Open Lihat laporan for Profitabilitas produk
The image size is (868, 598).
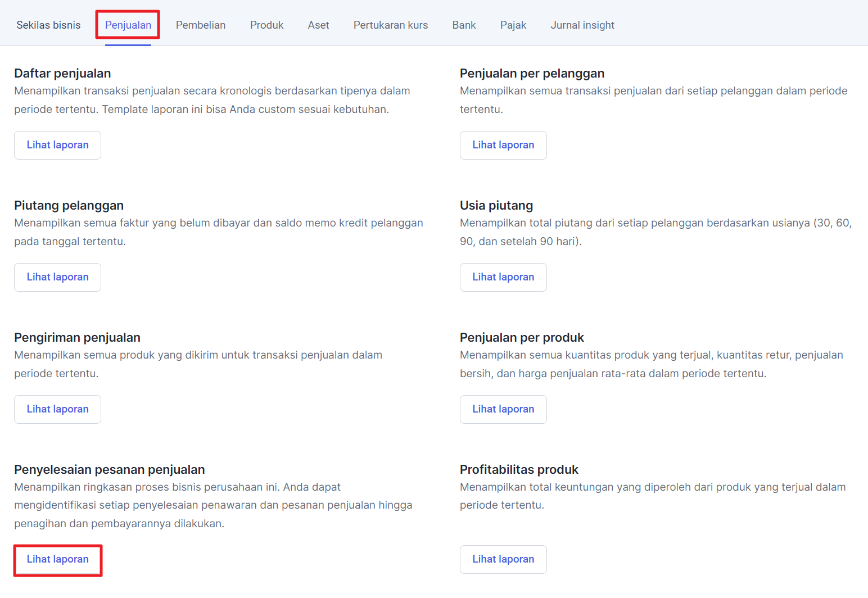(x=503, y=559)
